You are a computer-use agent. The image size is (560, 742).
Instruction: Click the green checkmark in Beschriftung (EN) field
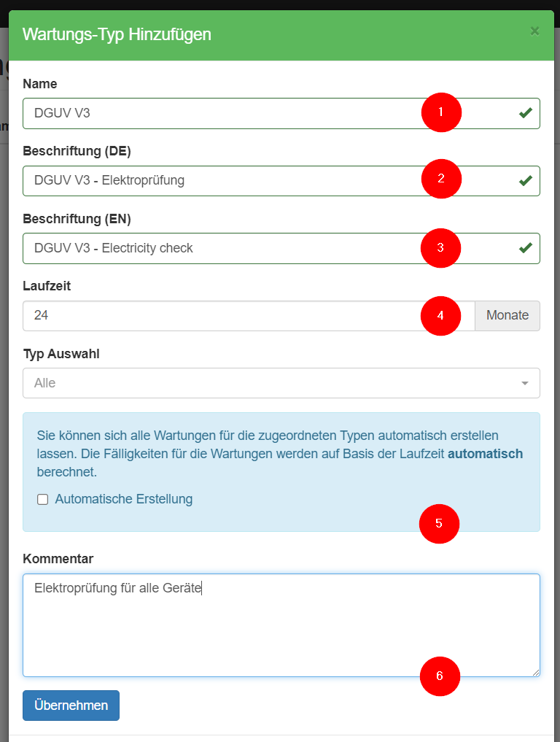525,248
